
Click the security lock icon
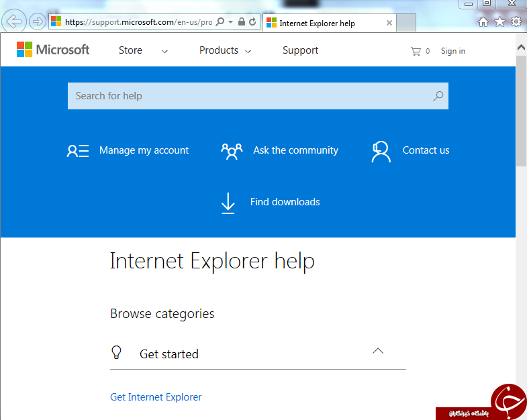[x=241, y=22]
